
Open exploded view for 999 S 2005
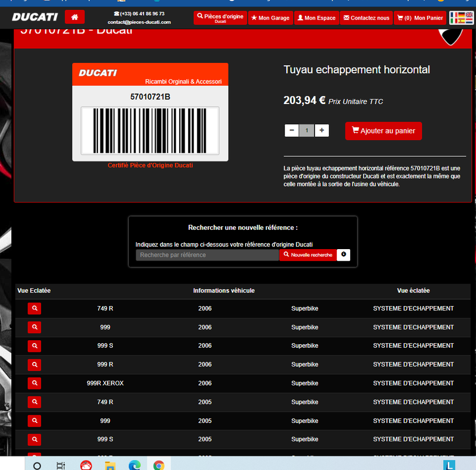coord(34,439)
